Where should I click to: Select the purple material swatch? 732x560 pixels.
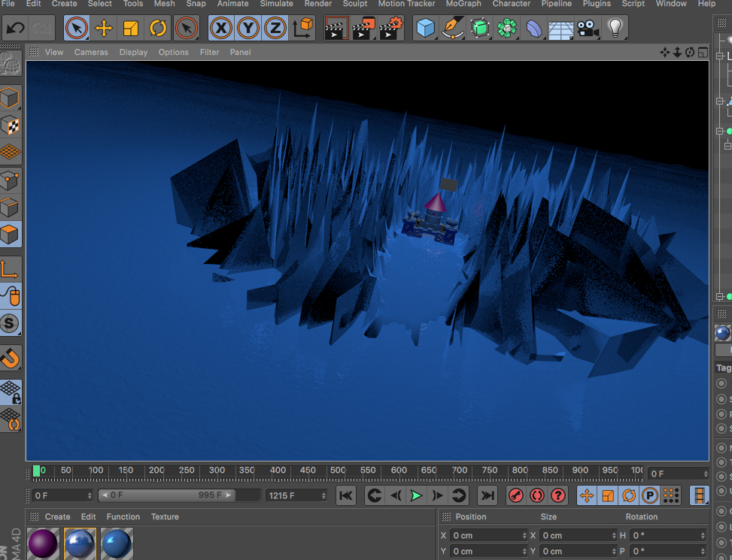tap(43, 543)
